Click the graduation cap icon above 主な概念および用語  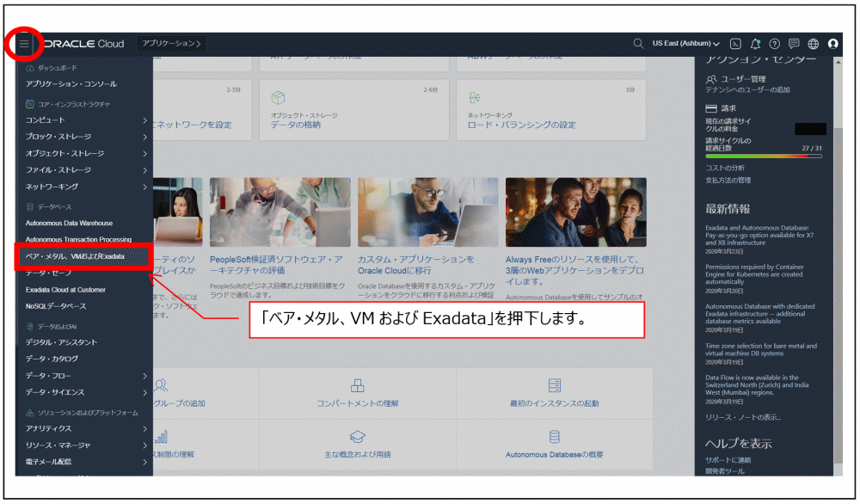(358, 437)
